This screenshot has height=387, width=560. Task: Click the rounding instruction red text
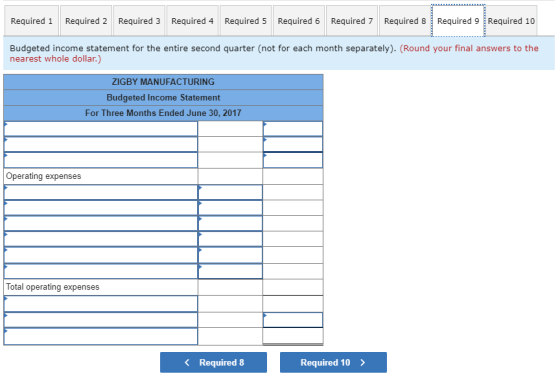pos(274,53)
